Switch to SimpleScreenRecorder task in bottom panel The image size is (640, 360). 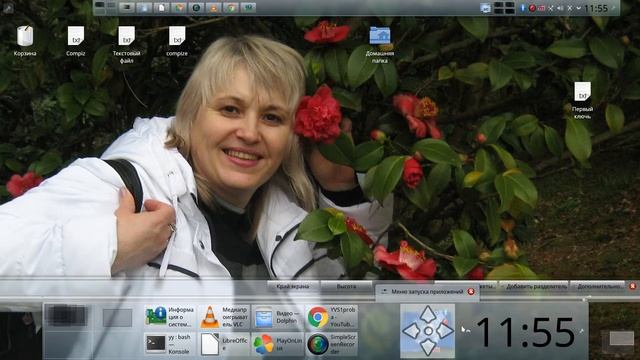pos(332,344)
